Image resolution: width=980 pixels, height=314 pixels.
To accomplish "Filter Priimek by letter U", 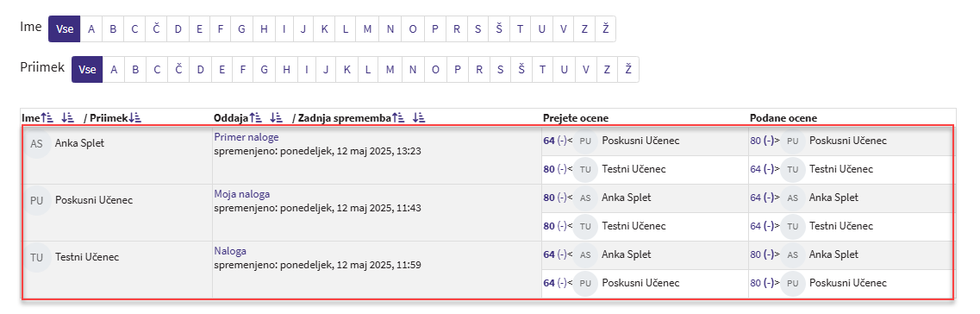I will tap(565, 69).
